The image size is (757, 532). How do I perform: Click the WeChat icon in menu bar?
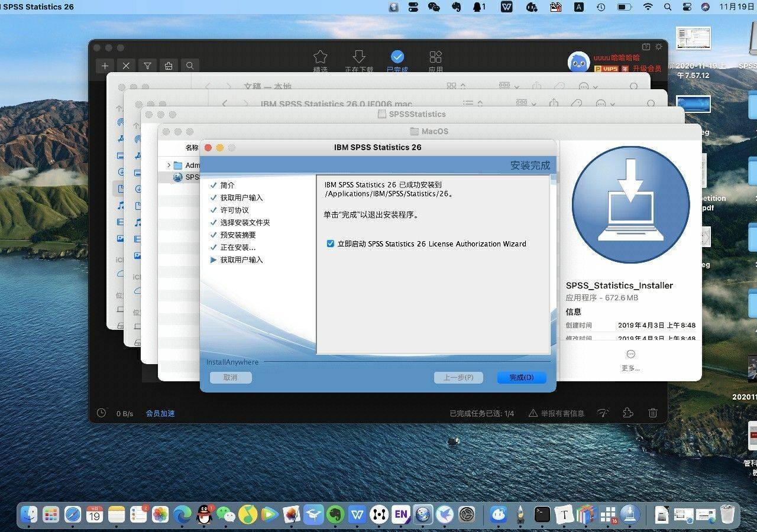point(434,7)
